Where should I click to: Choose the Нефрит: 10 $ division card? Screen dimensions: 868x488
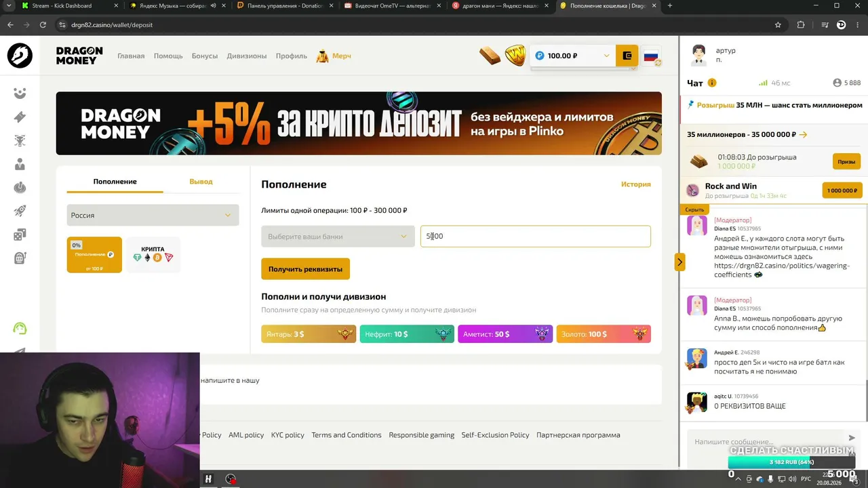coord(407,334)
